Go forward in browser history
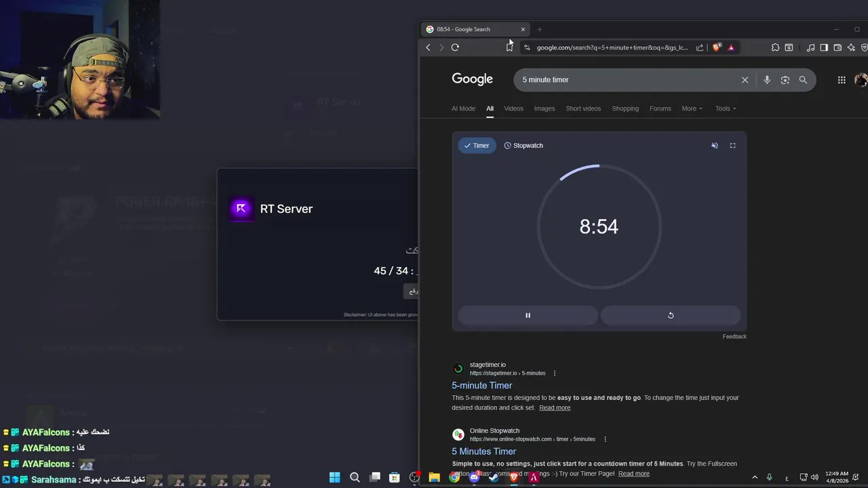The width and height of the screenshot is (868, 488). tap(441, 47)
